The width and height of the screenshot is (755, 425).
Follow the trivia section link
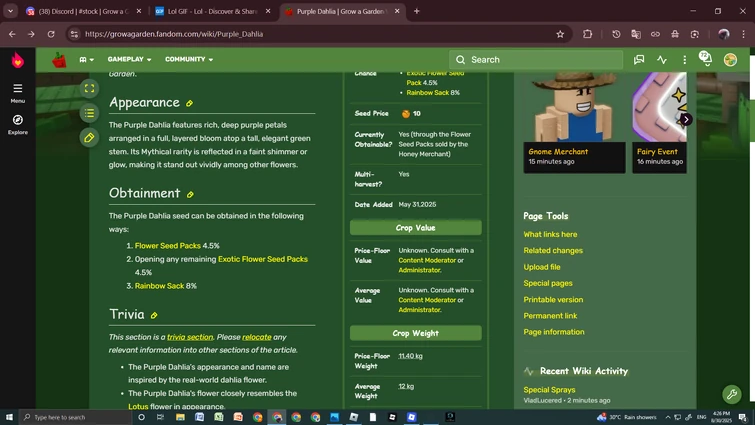point(190,337)
